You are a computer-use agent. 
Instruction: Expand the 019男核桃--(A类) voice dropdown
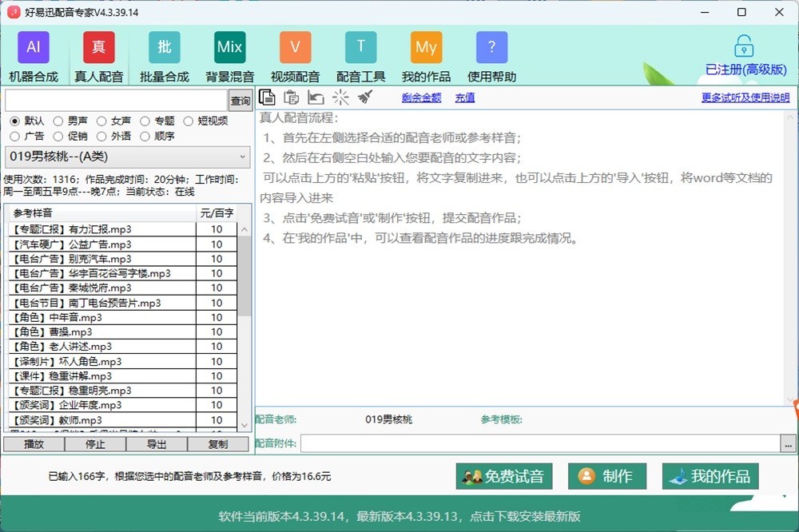(x=244, y=157)
